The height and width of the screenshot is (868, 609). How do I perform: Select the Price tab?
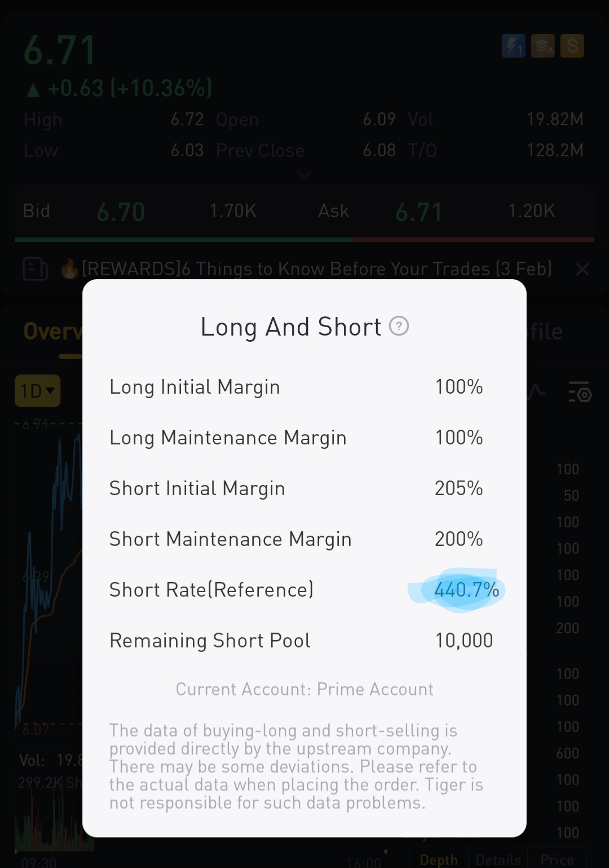click(x=557, y=859)
